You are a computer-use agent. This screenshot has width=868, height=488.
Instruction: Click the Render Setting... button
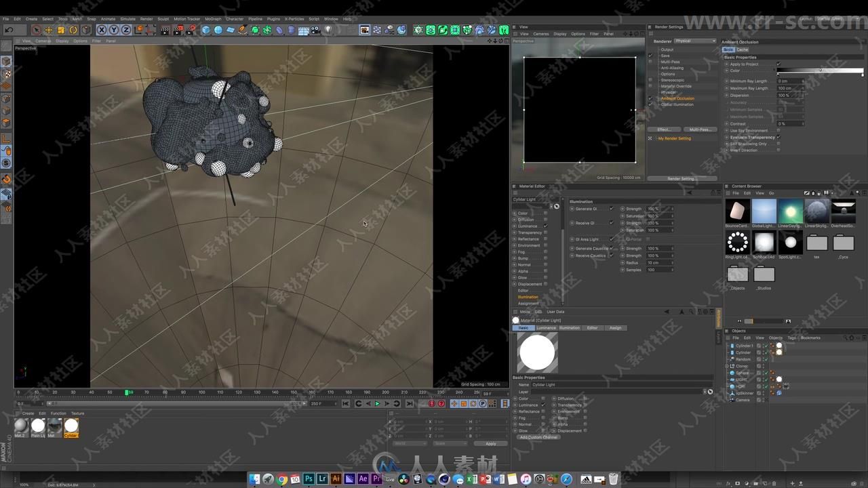pyautogui.click(x=682, y=179)
